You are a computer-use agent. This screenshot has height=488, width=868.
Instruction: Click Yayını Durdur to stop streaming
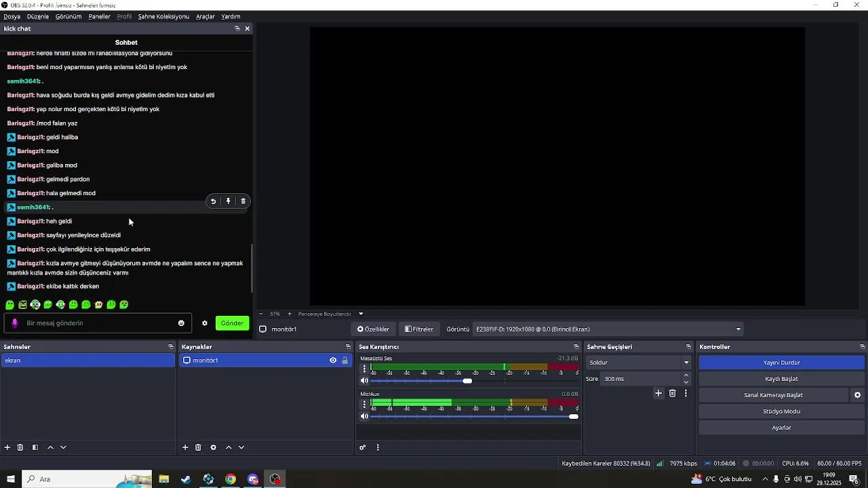[x=781, y=363]
